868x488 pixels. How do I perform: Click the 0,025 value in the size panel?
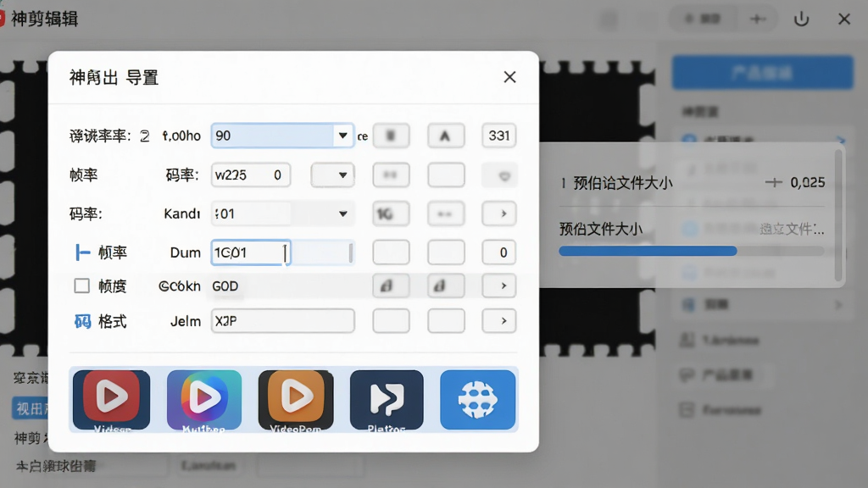point(808,182)
